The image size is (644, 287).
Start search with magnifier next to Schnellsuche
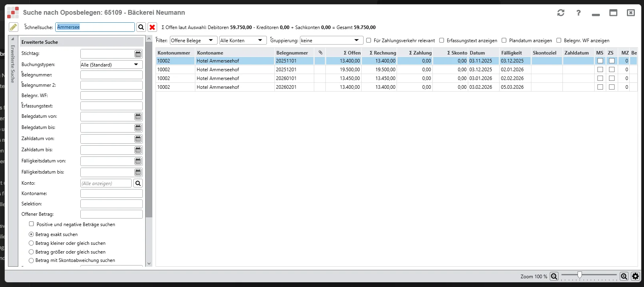point(141,27)
